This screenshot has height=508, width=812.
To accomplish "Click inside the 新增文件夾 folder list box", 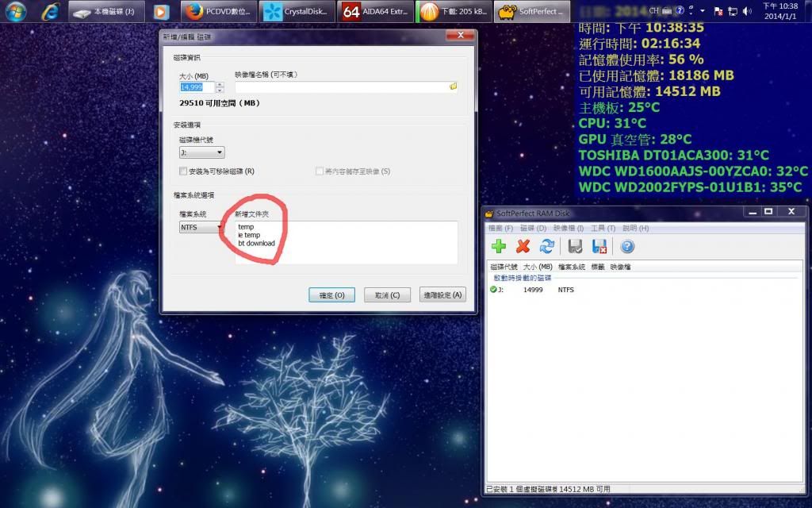I will [346, 242].
